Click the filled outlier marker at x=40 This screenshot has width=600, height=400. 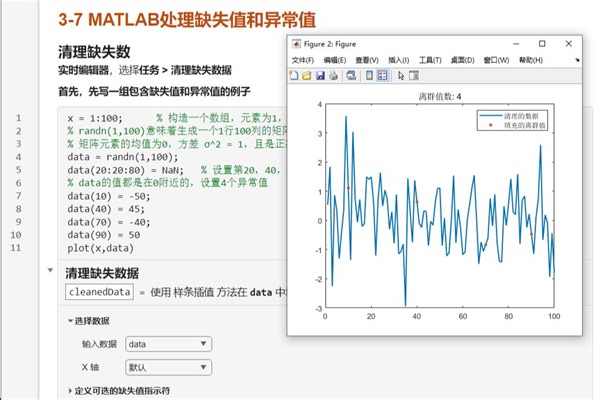[417, 202]
